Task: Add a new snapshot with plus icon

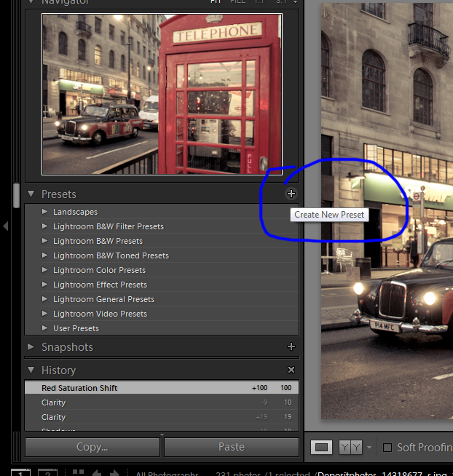Action: (291, 347)
